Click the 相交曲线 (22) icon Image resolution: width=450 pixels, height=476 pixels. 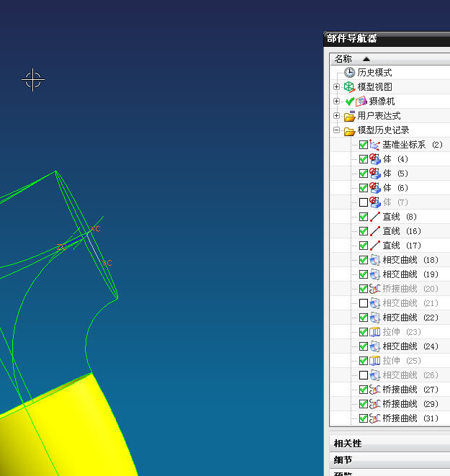pyautogui.click(x=374, y=318)
